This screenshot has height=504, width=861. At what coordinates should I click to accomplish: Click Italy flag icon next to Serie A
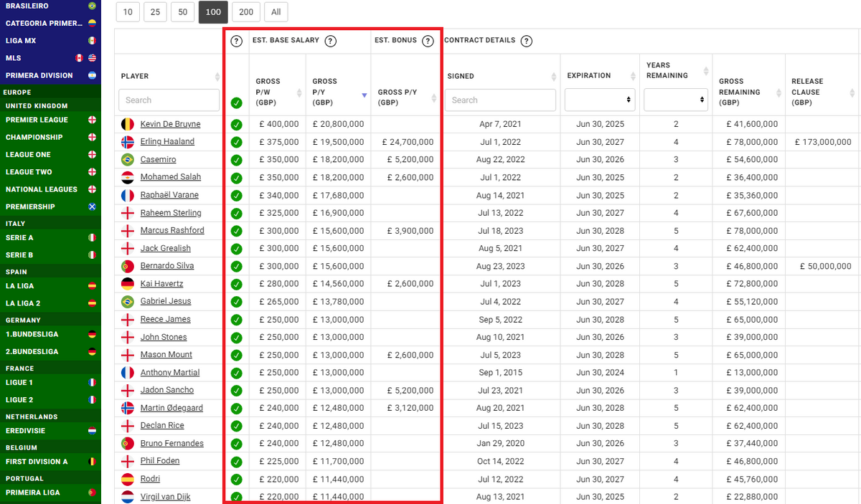pyautogui.click(x=92, y=237)
